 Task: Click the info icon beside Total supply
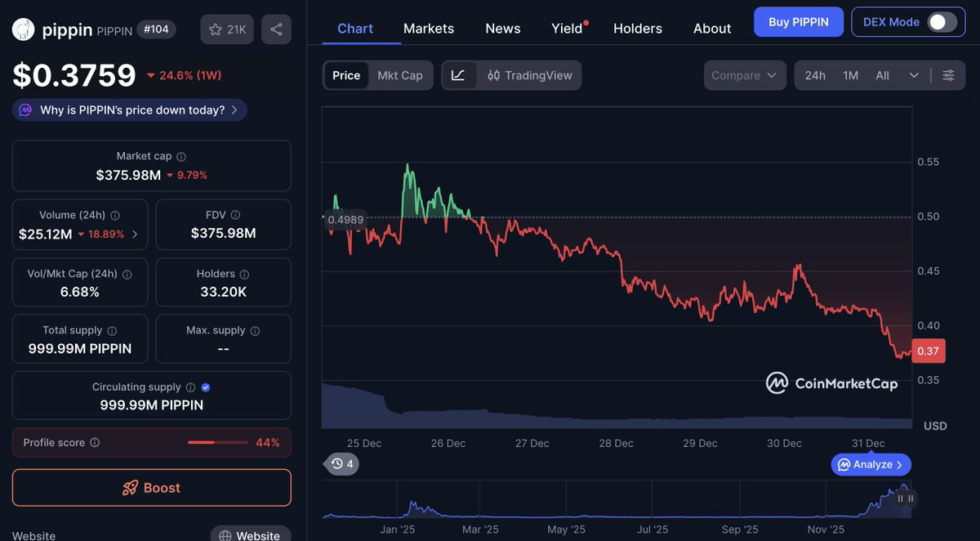(x=112, y=331)
